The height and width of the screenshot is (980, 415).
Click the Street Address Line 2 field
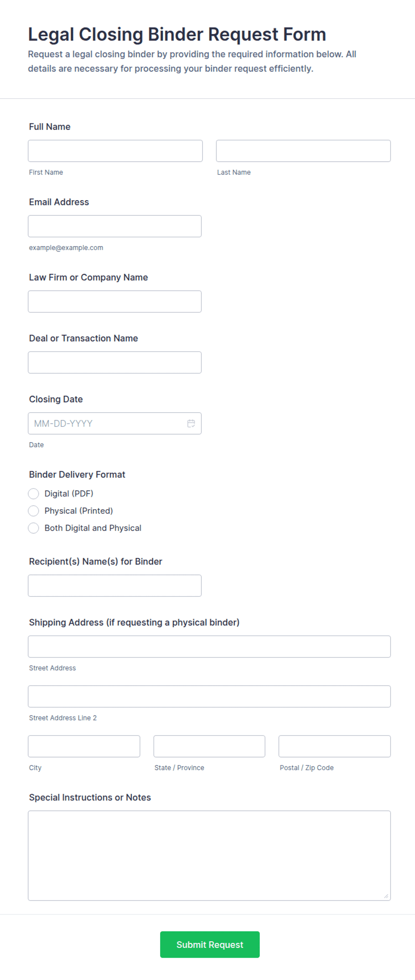point(209,696)
